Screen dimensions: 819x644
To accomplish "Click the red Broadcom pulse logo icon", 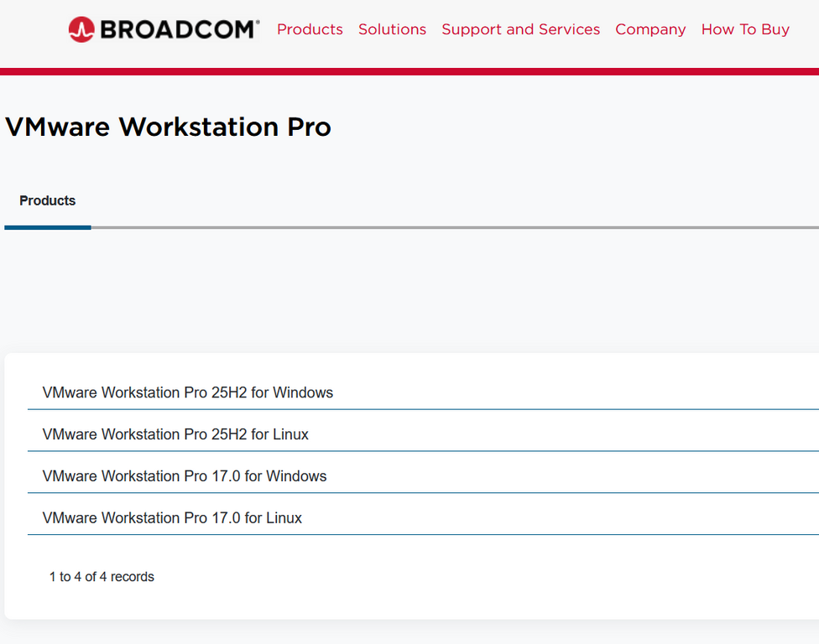I will coord(81,29).
